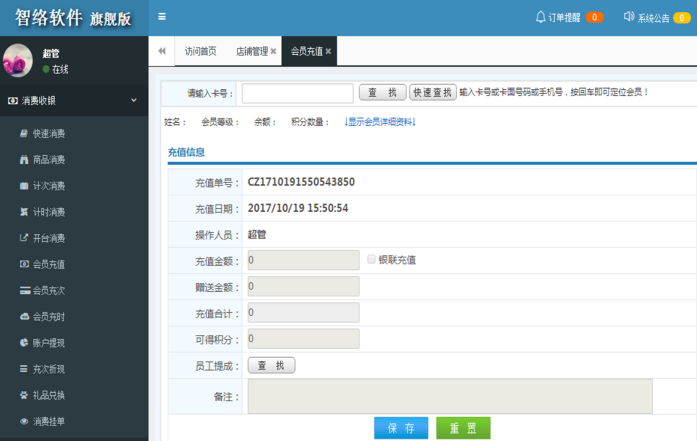Click the 会员充时 cloud icon
The width and height of the screenshot is (697, 441).
coord(24,317)
